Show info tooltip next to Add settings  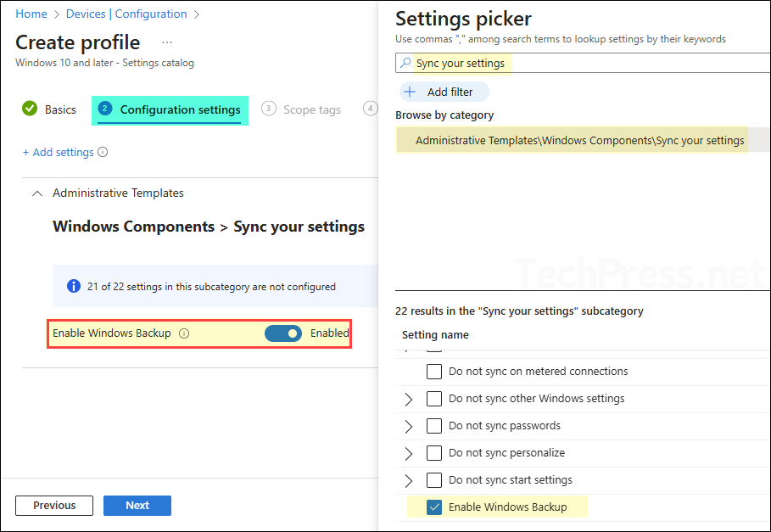[x=103, y=152]
